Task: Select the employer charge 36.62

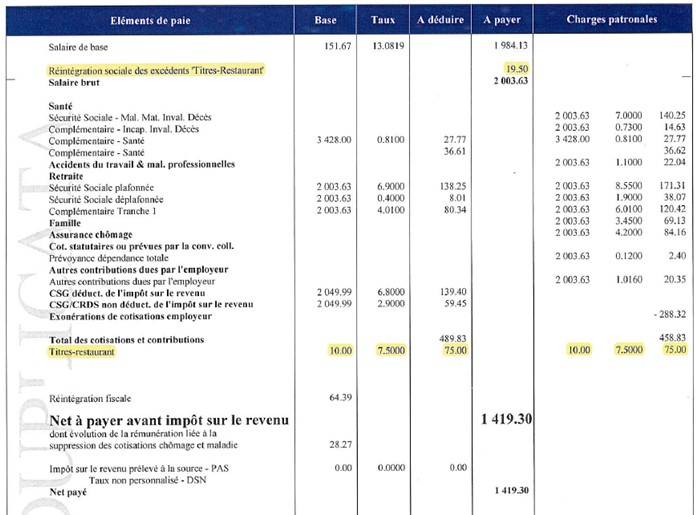Action: coord(675,151)
